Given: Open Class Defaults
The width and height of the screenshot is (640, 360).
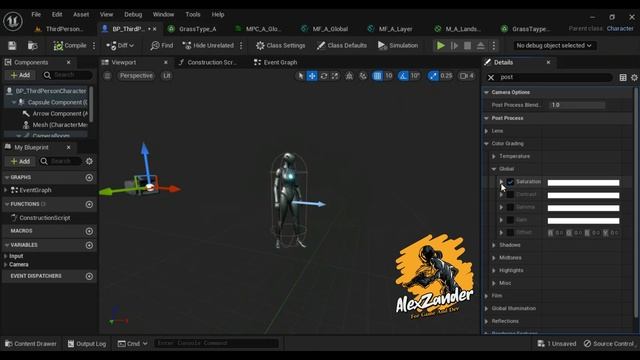Looking at the screenshot, I should point(342,45).
